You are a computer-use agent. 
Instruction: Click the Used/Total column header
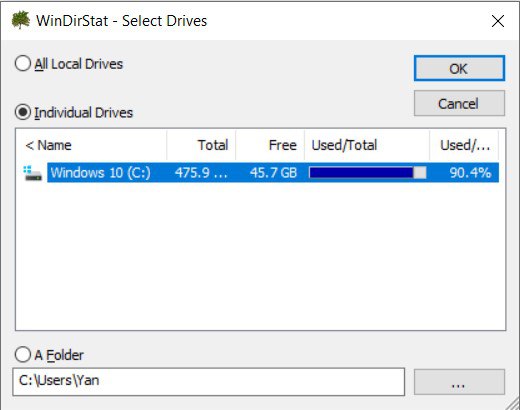click(x=367, y=145)
